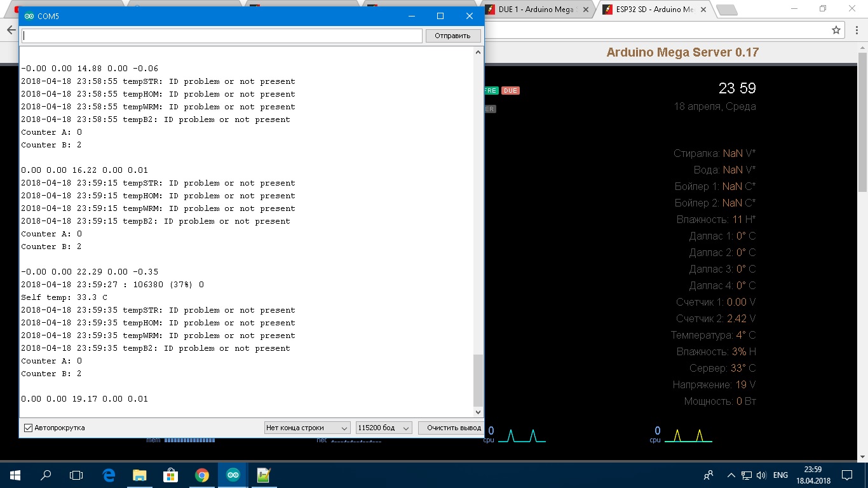
Task: Click the browser page scrollbar thumb
Action: pos(862,122)
